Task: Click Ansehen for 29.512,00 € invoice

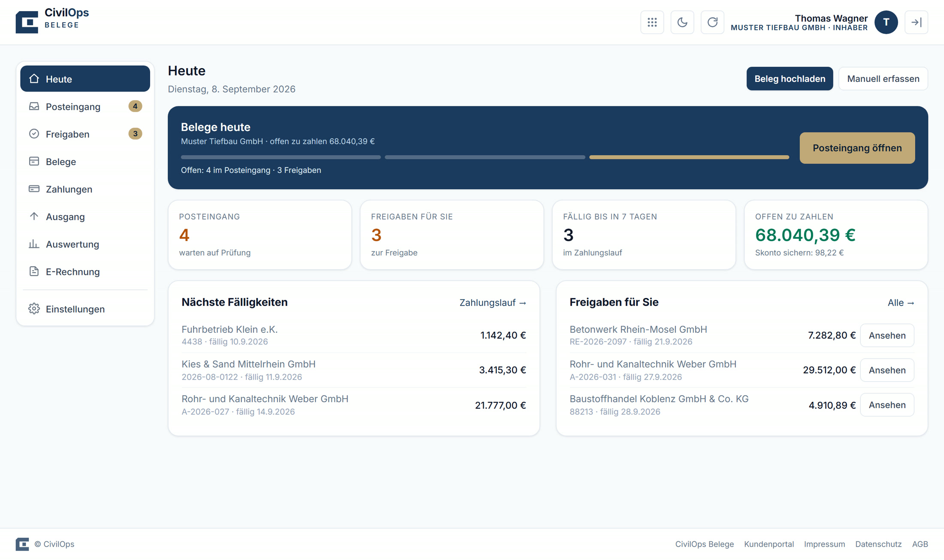Action: click(887, 370)
